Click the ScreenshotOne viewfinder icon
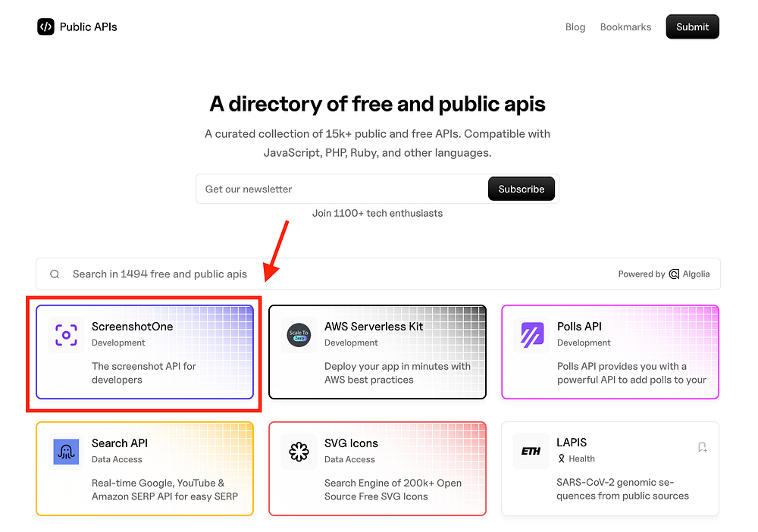Screen dimensions: 758x532 coord(66,335)
